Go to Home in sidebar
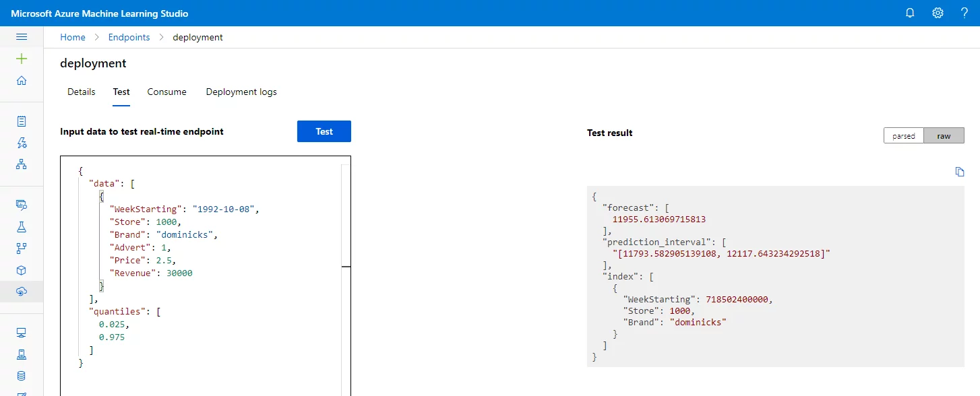This screenshot has width=980, height=396. click(x=22, y=81)
